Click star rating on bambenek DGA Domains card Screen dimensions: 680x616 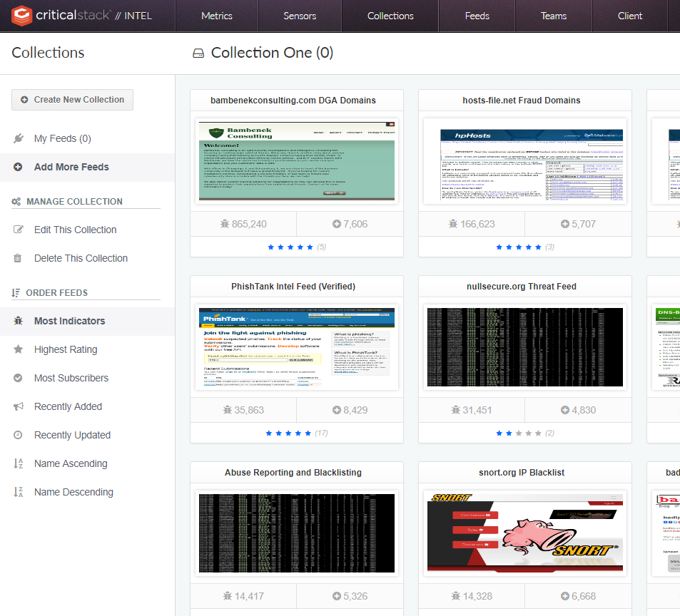(x=290, y=247)
